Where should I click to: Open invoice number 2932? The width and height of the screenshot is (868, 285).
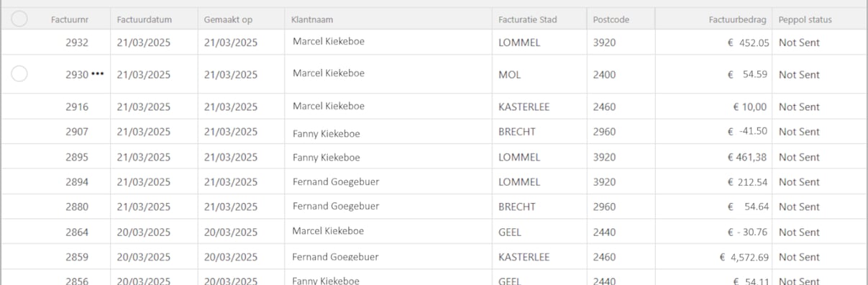pos(77,42)
